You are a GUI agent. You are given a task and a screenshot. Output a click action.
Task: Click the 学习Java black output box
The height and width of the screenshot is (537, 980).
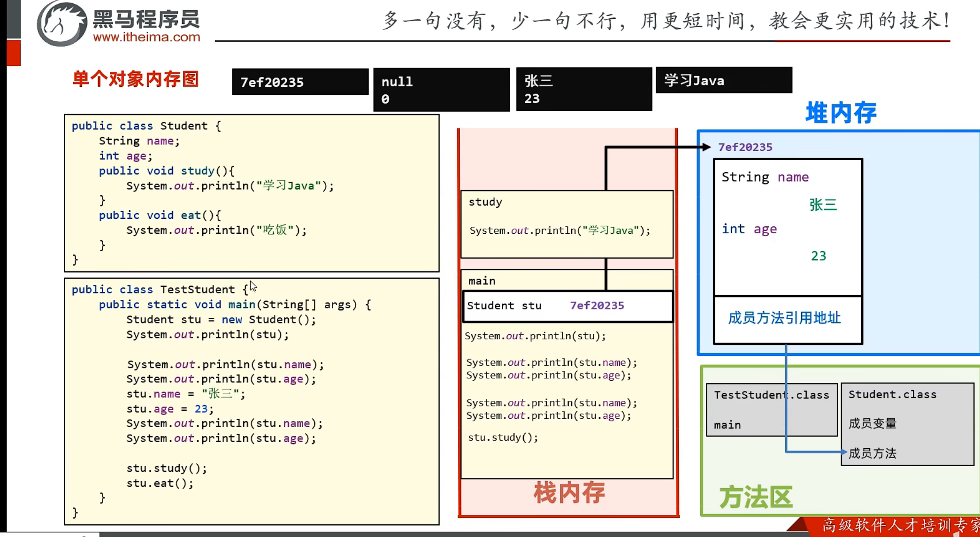point(723,80)
